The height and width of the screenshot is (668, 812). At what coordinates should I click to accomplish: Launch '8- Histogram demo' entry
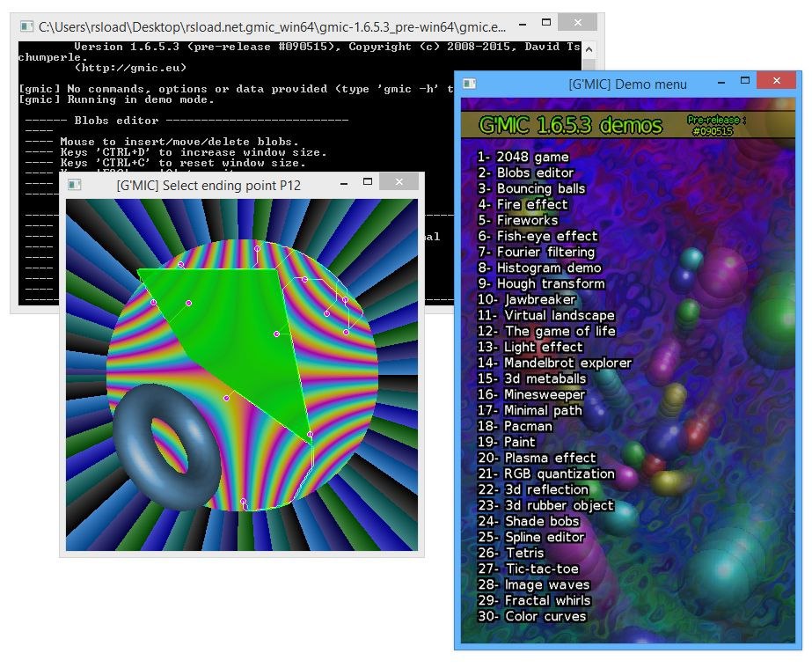tap(539, 268)
